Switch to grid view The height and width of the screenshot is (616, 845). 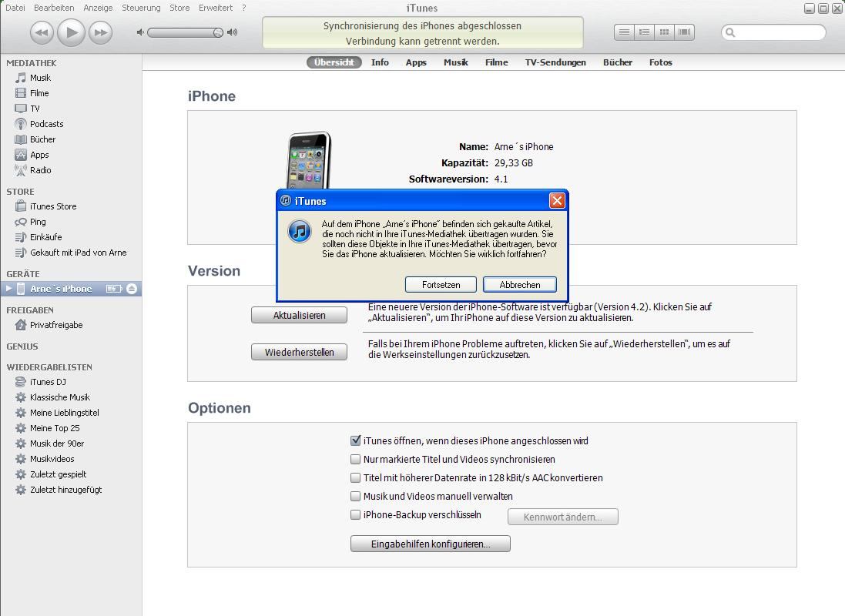[664, 32]
